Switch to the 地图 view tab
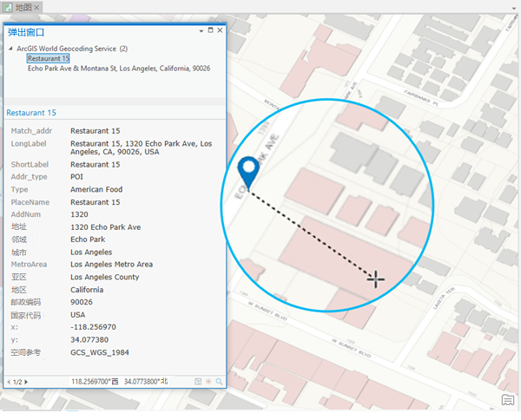 [23, 7]
